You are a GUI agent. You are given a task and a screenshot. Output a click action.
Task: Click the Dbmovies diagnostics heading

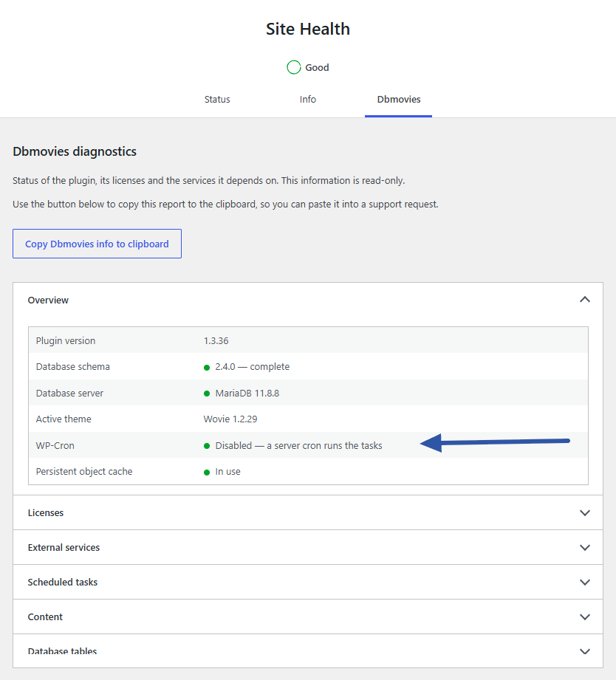(x=75, y=151)
